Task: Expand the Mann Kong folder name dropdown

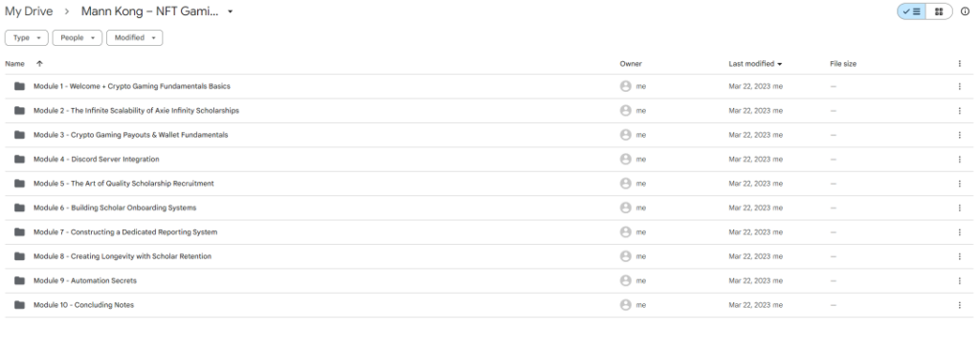Action: tap(230, 11)
